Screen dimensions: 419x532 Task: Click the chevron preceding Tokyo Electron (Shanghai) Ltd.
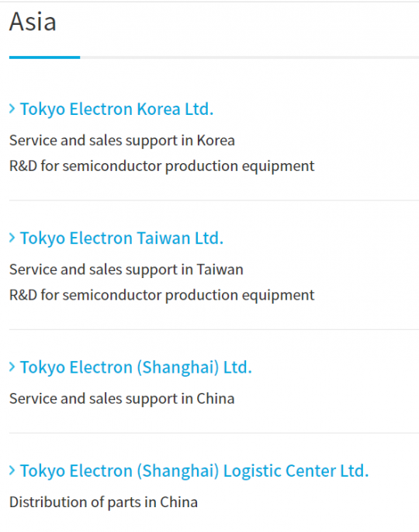point(12,367)
